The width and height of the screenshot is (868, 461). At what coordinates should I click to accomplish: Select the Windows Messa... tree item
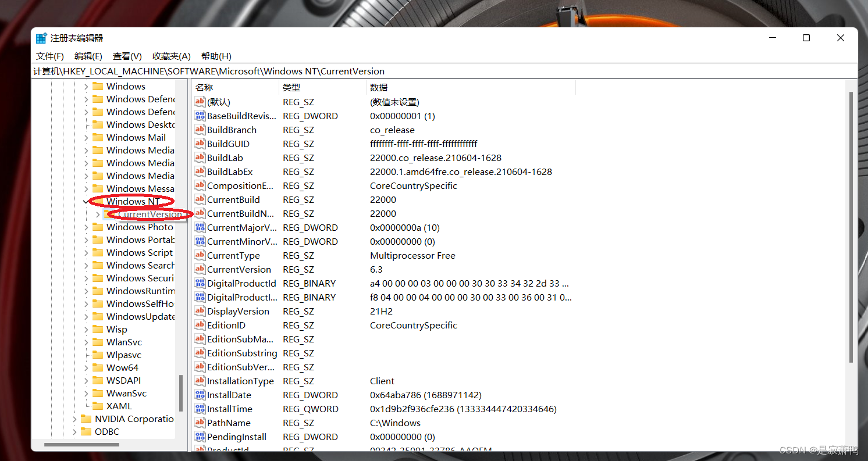[x=140, y=189]
